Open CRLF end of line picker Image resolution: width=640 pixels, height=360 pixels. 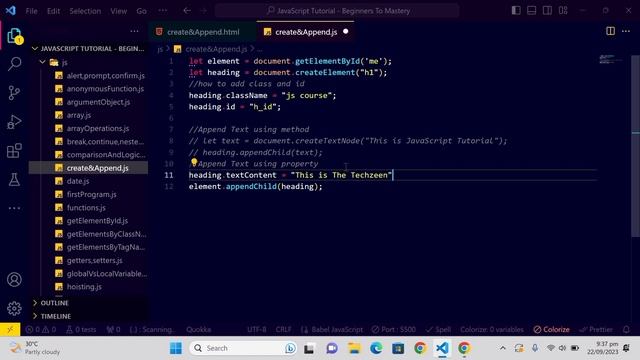(283, 329)
